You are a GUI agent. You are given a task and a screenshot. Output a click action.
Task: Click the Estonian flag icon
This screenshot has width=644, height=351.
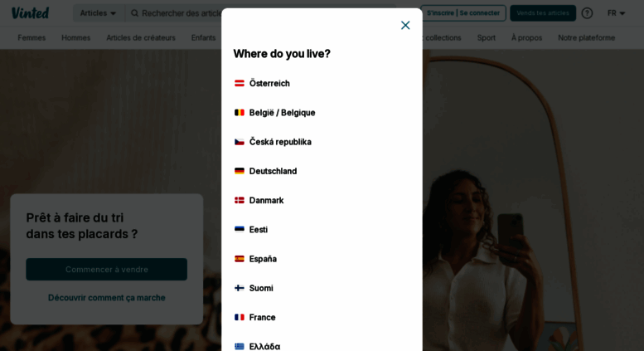pos(240,229)
